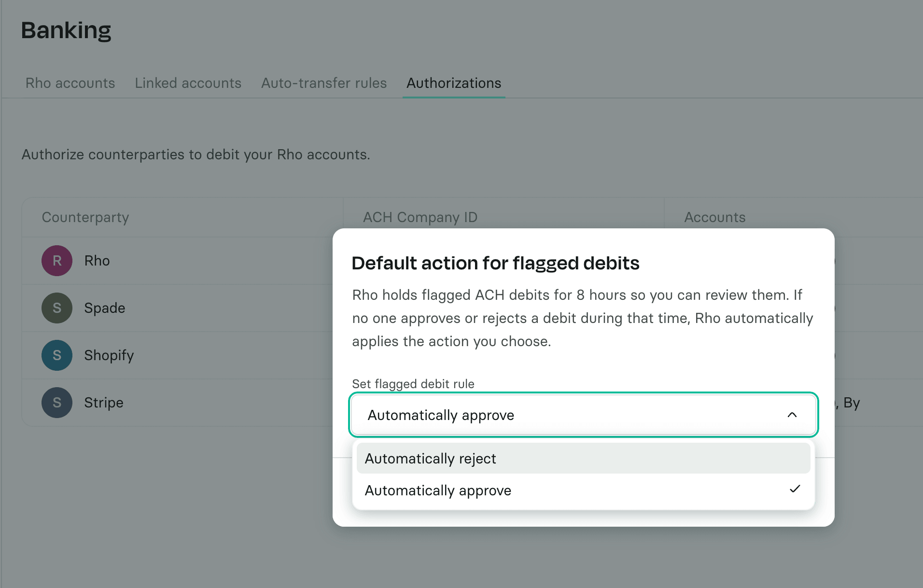Image resolution: width=923 pixels, height=588 pixels.
Task: Click the Accounts column header
Action: tap(715, 217)
